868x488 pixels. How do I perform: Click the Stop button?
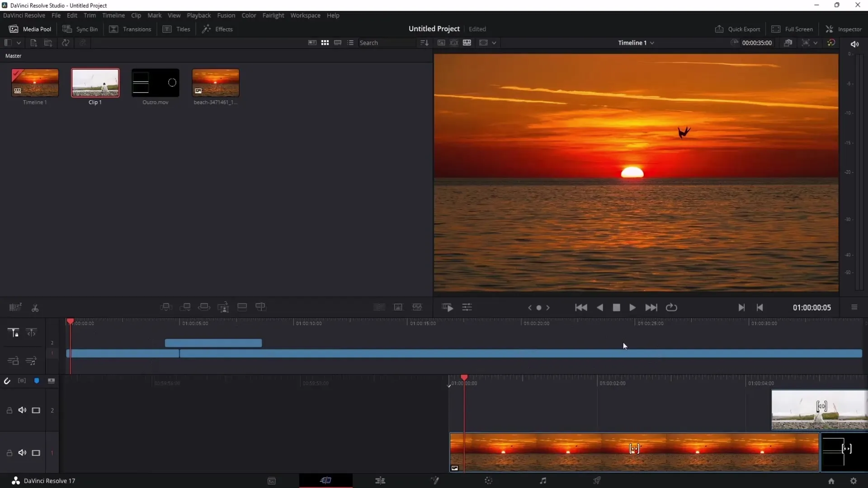coord(616,308)
